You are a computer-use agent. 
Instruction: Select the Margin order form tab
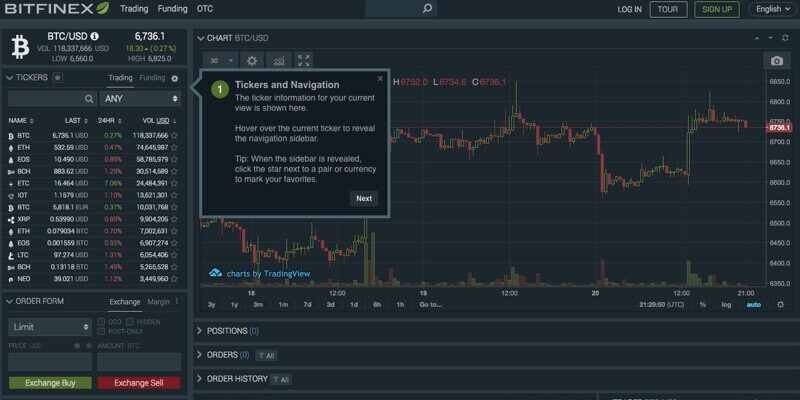click(158, 302)
